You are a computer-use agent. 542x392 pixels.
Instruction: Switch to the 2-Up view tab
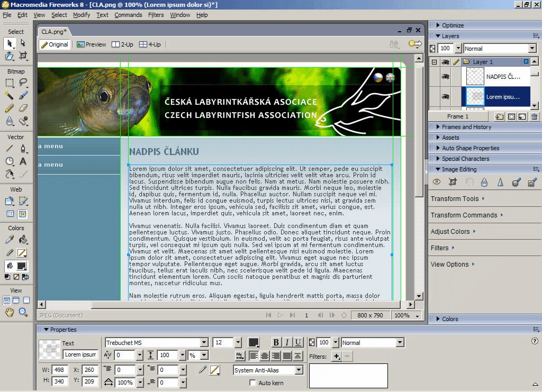point(123,44)
